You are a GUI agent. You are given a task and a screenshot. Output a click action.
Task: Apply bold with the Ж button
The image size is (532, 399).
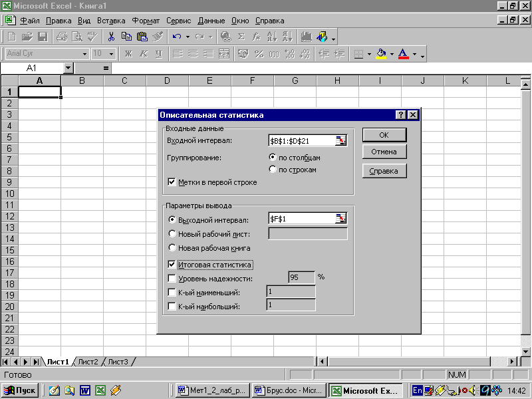coord(128,54)
